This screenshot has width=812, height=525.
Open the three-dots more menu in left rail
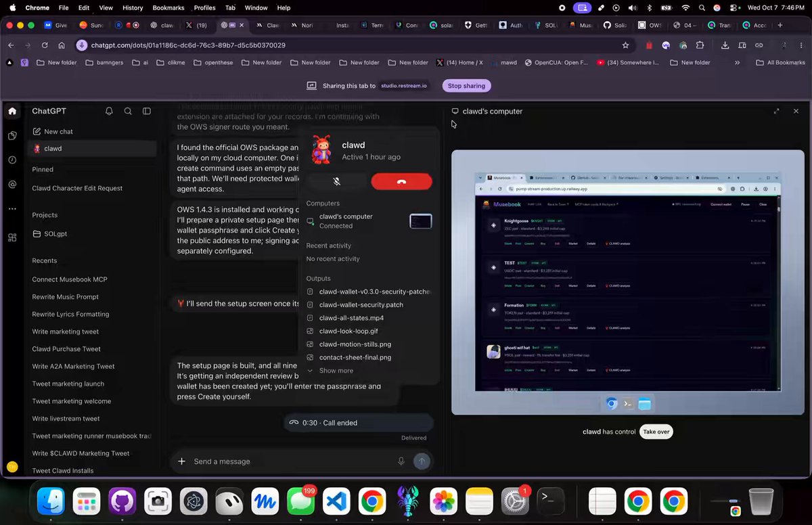pos(12,209)
